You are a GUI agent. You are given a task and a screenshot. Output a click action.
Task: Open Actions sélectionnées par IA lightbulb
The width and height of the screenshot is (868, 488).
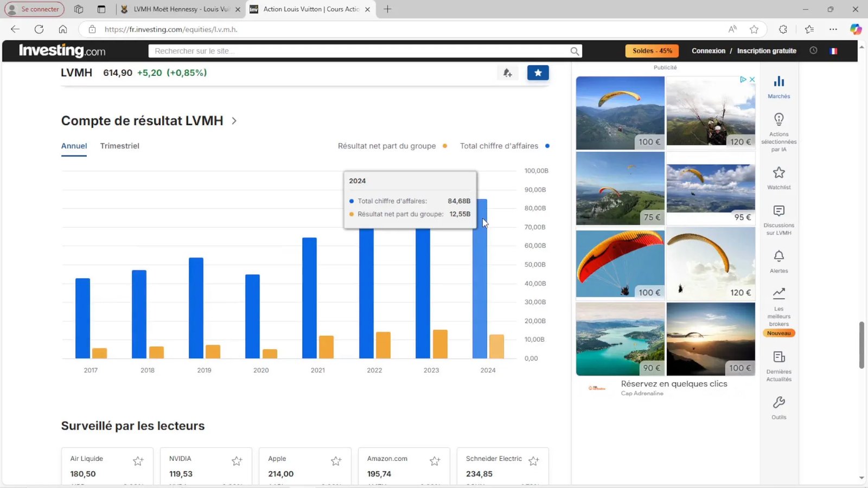[779, 119]
